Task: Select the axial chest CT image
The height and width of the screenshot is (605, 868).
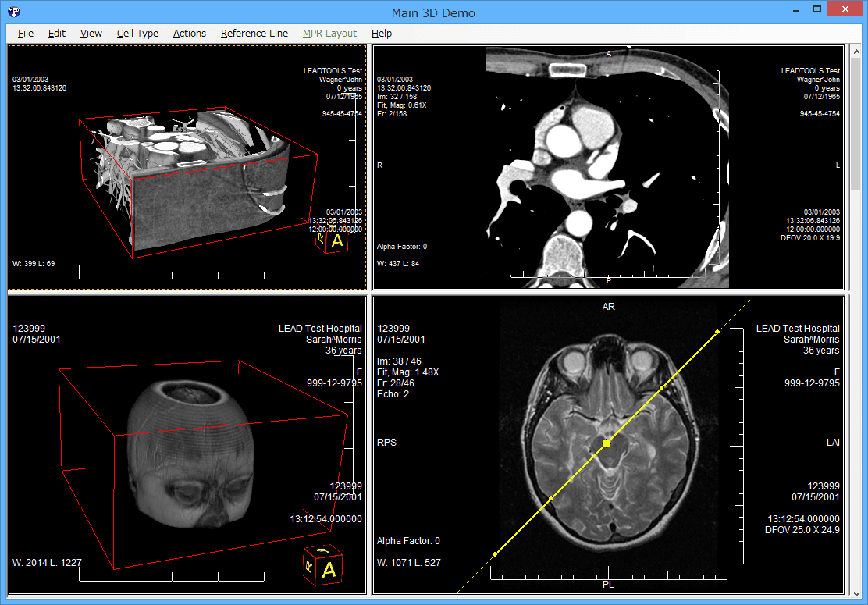Action: 607,167
